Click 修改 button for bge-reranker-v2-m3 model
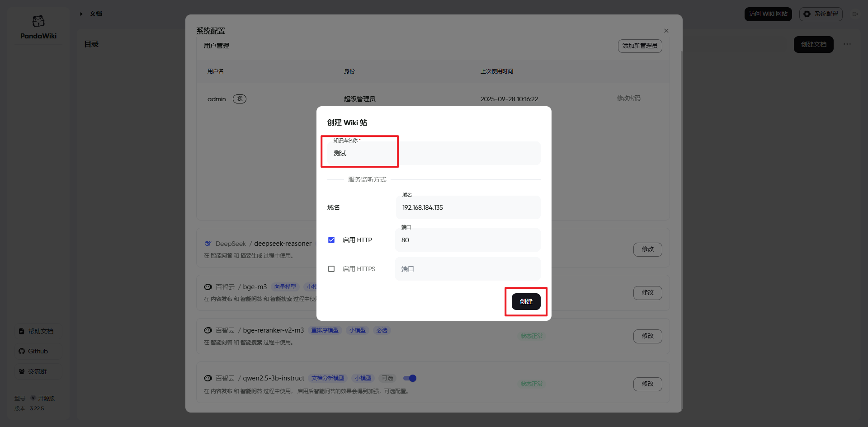 [647, 336]
